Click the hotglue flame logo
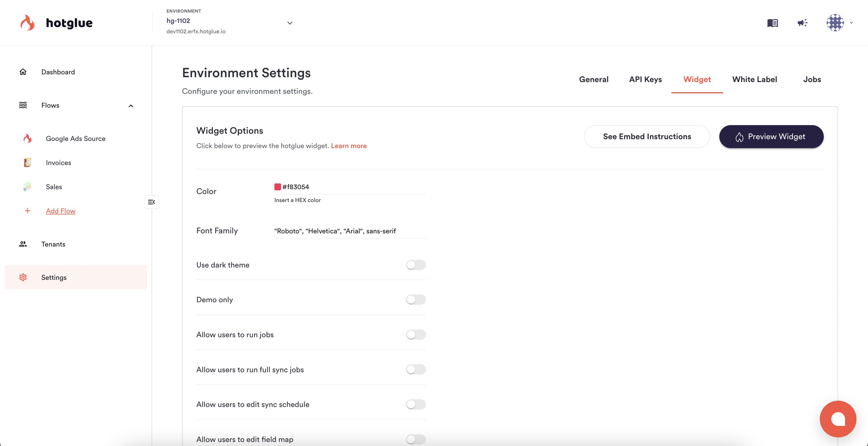Viewport: 868px width, 446px height. point(27,23)
